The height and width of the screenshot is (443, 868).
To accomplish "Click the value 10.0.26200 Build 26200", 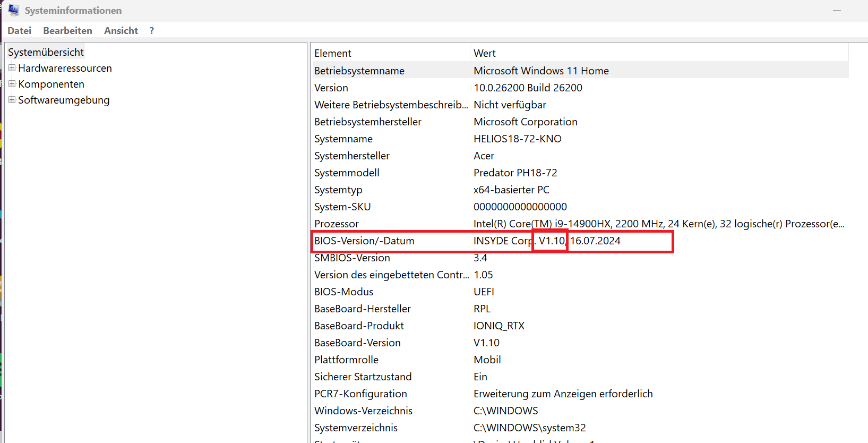I will (x=528, y=88).
